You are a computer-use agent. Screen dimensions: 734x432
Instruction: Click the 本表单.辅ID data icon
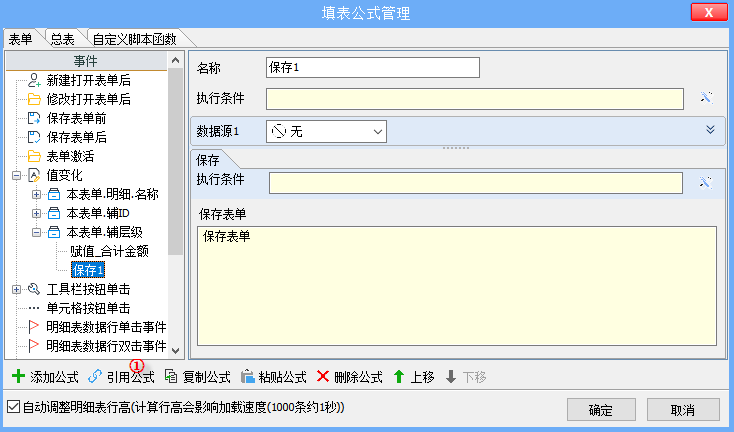[54, 213]
